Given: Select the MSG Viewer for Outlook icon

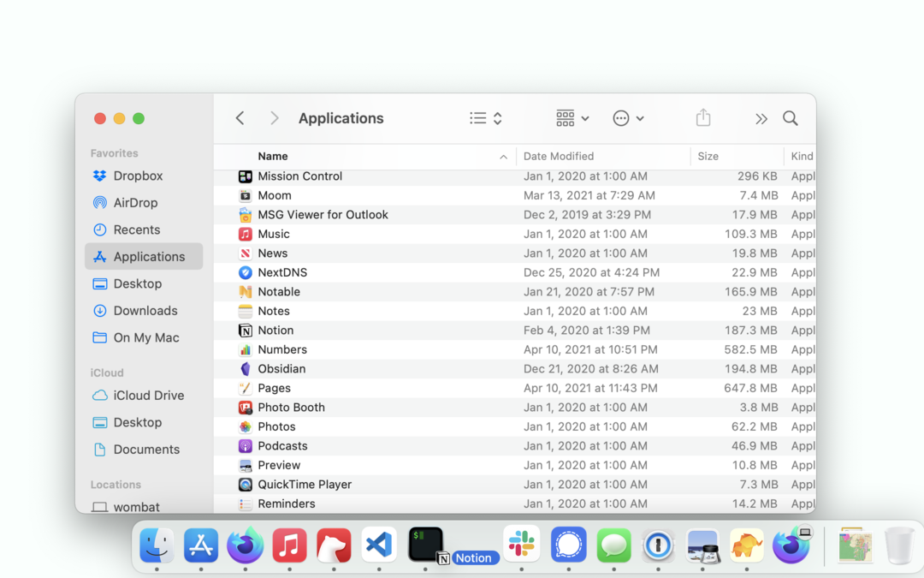Looking at the screenshot, I should 246,215.
